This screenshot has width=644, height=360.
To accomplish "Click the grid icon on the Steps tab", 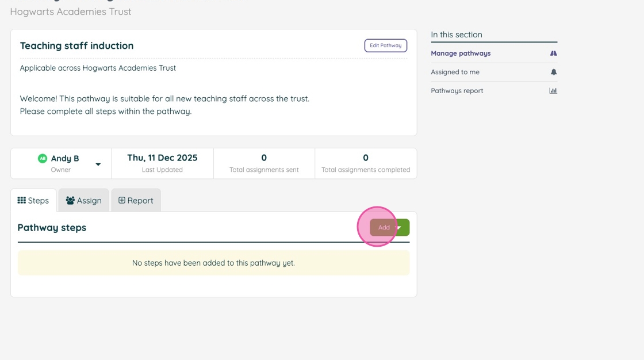I will pyautogui.click(x=22, y=200).
